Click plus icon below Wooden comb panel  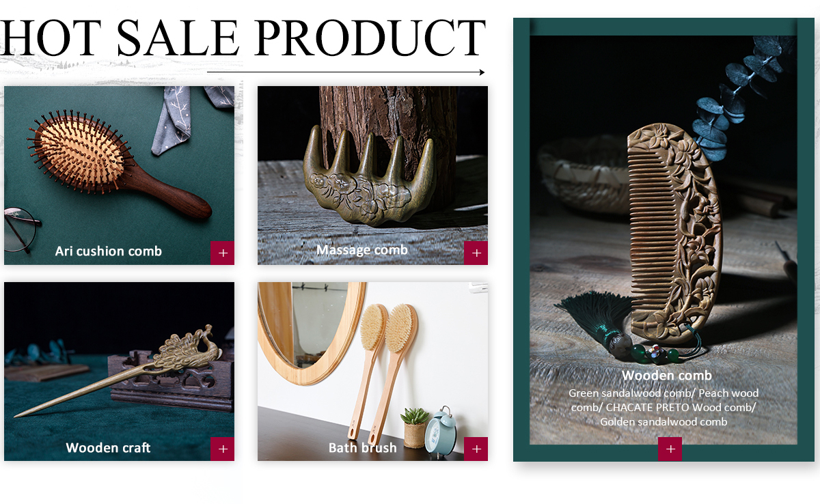[x=670, y=449]
